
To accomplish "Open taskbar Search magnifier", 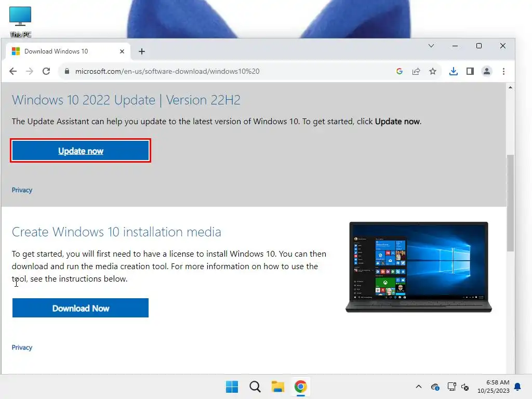I will coord(255,387).
